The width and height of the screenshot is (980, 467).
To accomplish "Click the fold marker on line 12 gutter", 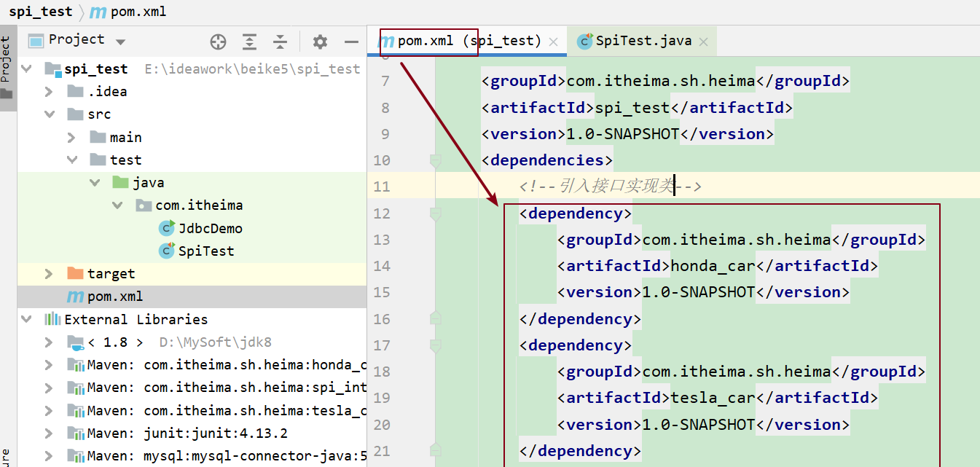I will 436,213.
